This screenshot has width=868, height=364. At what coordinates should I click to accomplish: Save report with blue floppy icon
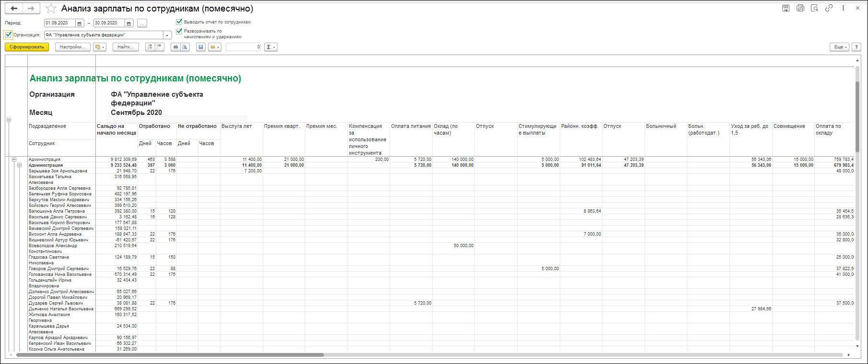[x=201, y=47]
